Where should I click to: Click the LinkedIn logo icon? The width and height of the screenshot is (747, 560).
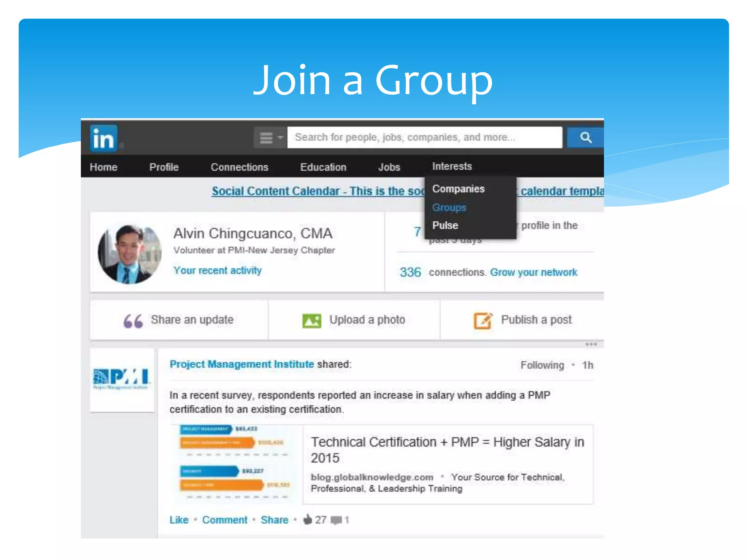click(x=104, y=139)
